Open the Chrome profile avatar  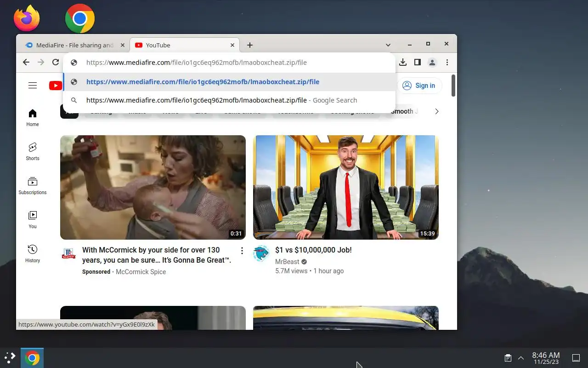432,62
